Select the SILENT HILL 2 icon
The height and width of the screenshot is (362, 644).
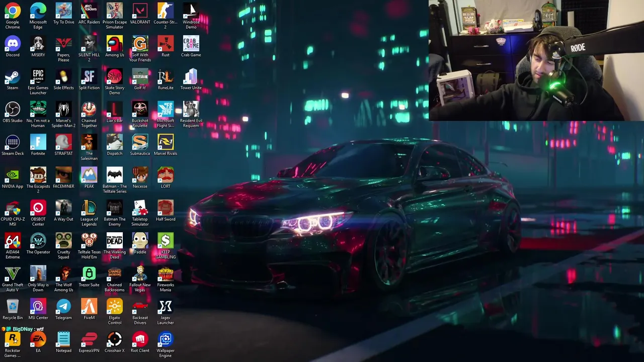(89, 49)
